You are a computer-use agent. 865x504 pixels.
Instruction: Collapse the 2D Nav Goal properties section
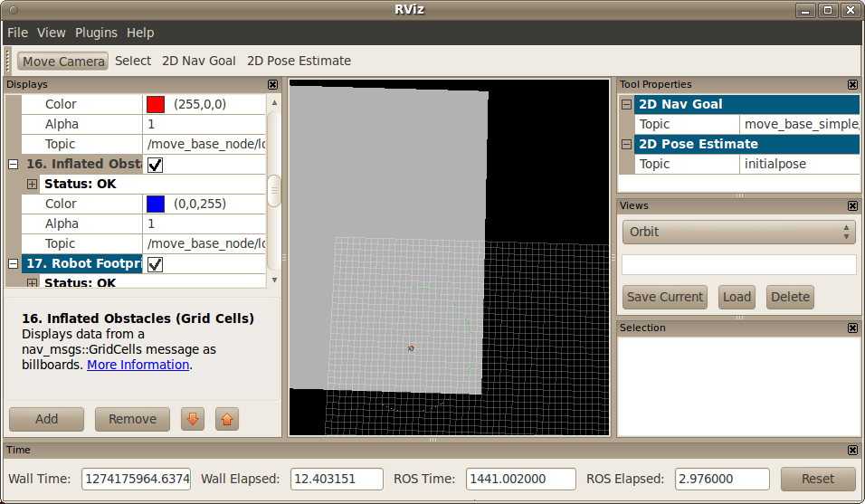tap(626, 104)
